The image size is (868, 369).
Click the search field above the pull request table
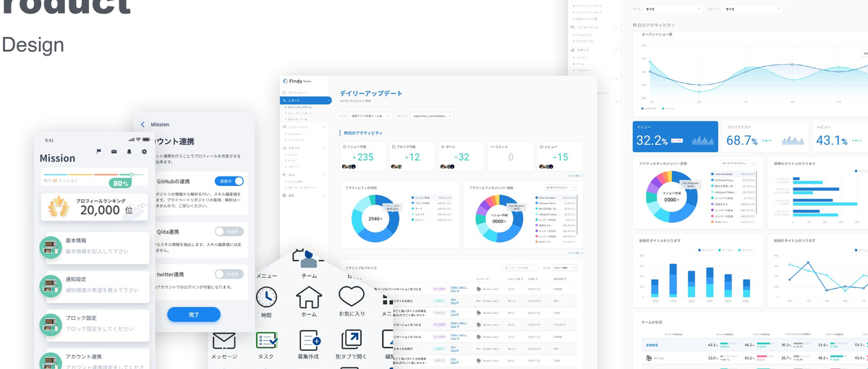522,268
